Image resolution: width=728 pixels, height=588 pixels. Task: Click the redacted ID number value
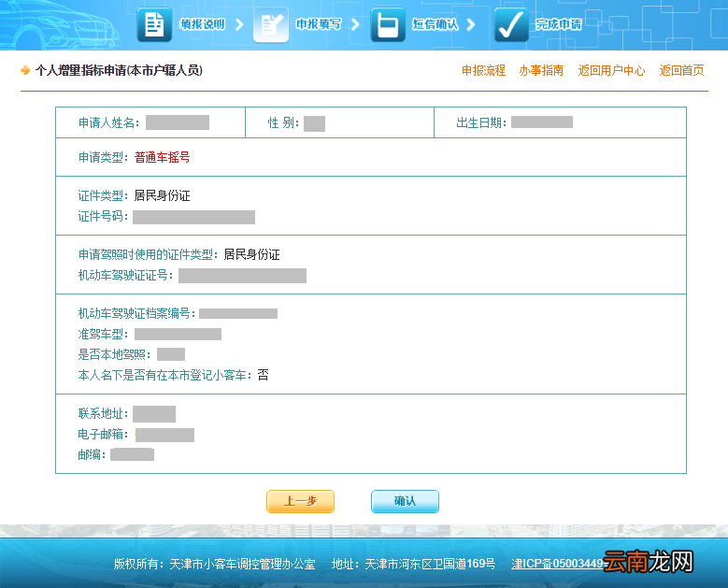click(193, 217)
